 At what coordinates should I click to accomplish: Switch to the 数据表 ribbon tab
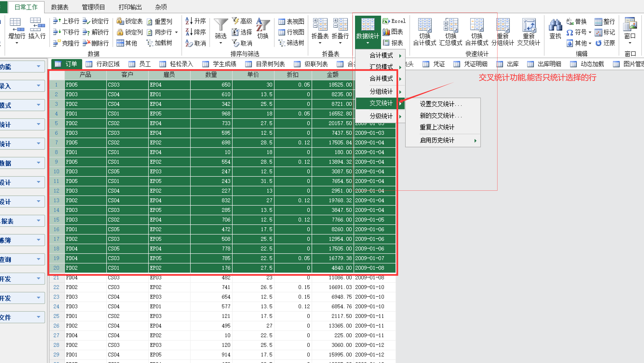60,7
